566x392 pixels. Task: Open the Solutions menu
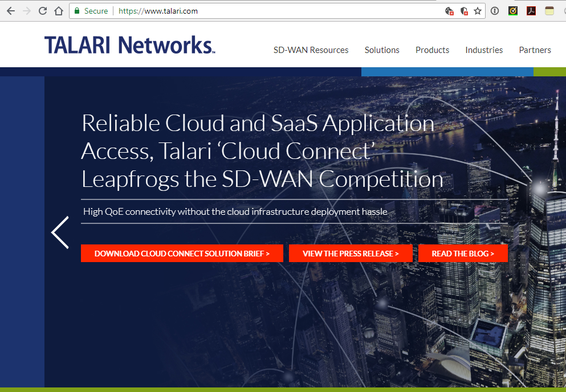382,50
